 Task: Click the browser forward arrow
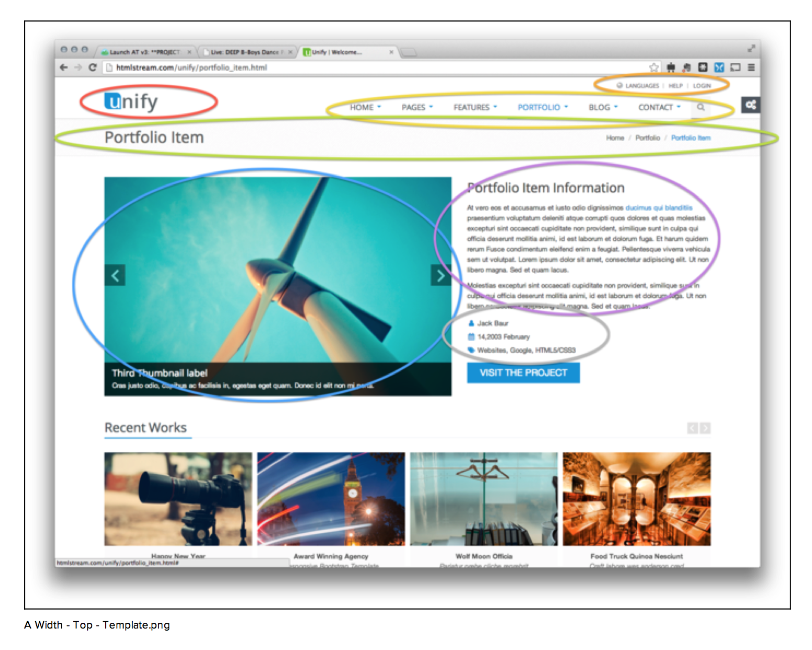[x=78, y=68]
